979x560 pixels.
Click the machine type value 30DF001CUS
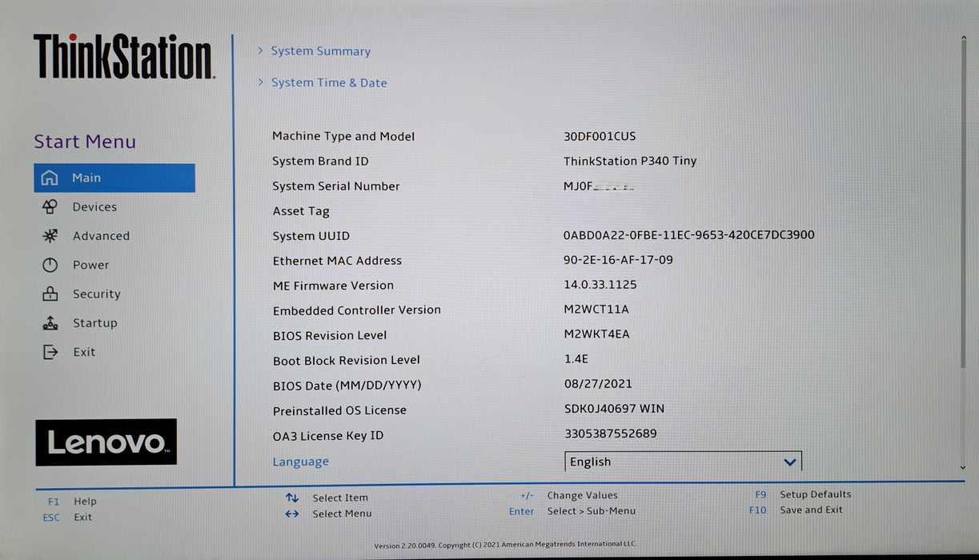pyautogui.click(x=600, y=136)
